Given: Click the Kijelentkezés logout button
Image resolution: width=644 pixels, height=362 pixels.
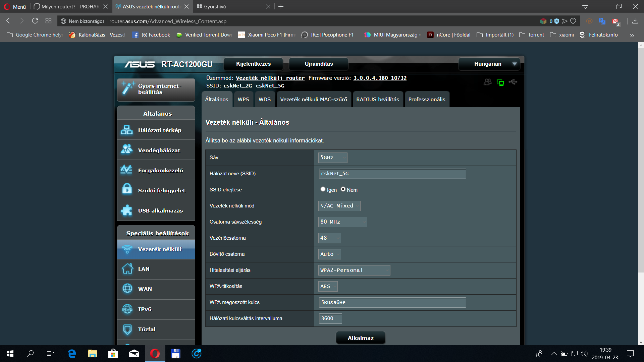Looking at the screenshot, I should (253, 64).
